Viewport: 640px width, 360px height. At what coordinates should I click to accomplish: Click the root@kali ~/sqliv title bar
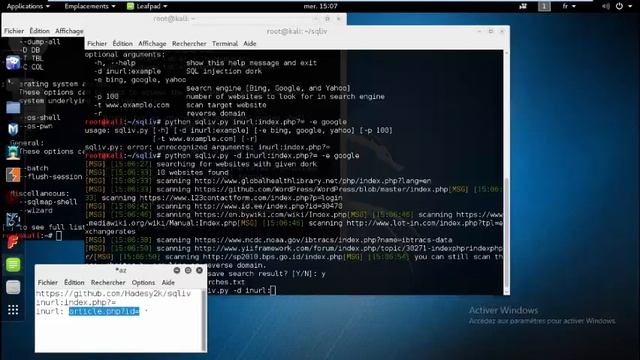[297, 31]
